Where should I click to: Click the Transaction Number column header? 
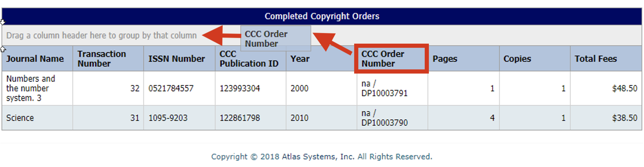tap(102, 59)
